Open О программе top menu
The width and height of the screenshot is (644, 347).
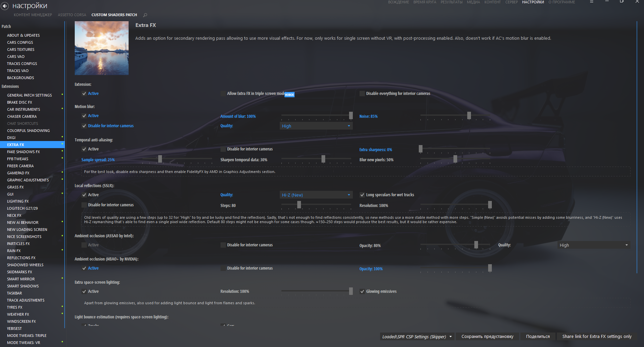coord(562,2)
